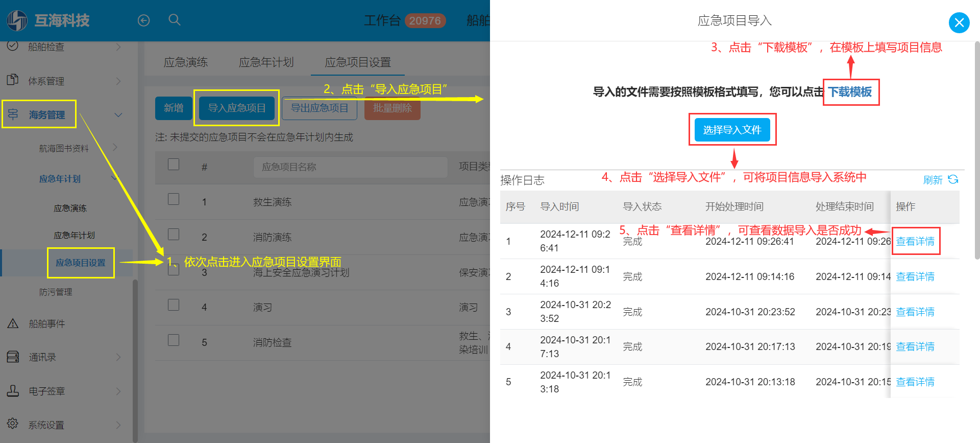Click the 互海科技 logo icon

click(17, 20)
